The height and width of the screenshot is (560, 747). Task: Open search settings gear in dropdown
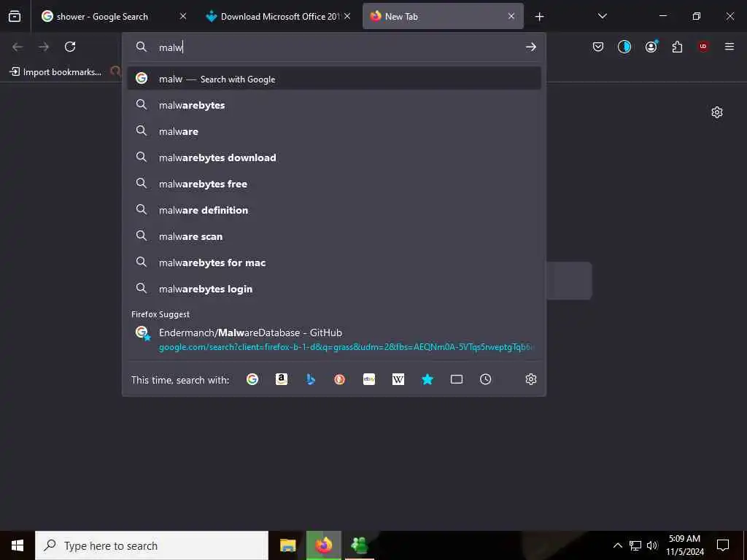pyautogui.click(x=531, y=379)
